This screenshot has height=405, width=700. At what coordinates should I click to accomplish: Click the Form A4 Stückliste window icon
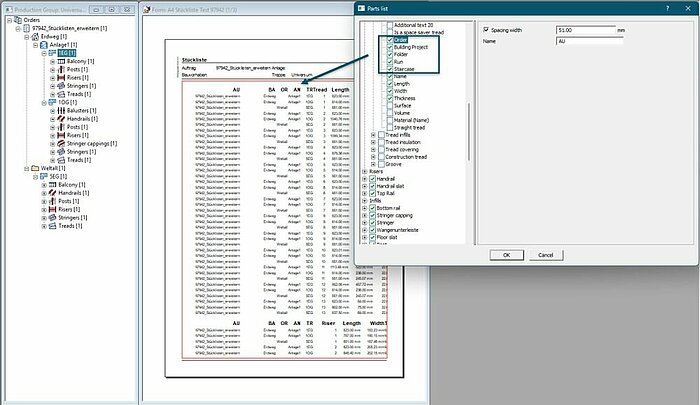pos(146,9)
